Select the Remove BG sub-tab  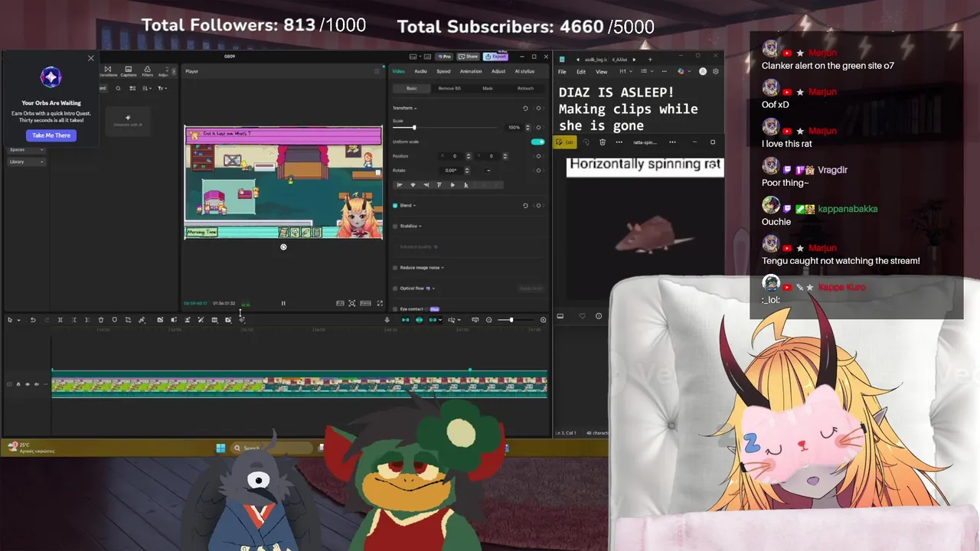point(449,89)
